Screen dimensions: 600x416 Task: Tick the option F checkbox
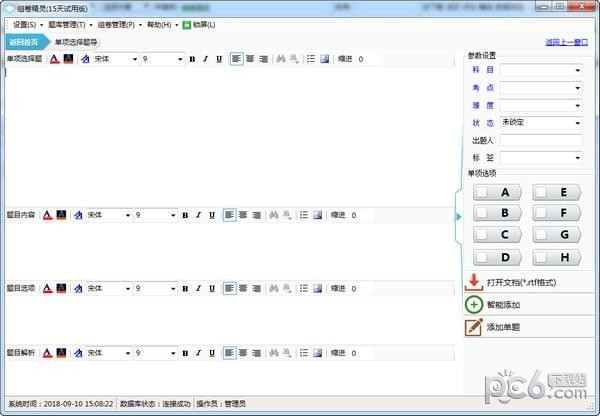pyautogui.click(x=541, y=213)
